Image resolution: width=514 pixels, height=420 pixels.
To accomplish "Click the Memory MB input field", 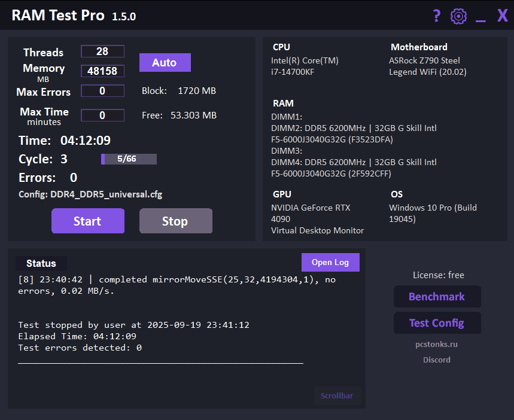I will pyautogui.click(x=102, y=71).
